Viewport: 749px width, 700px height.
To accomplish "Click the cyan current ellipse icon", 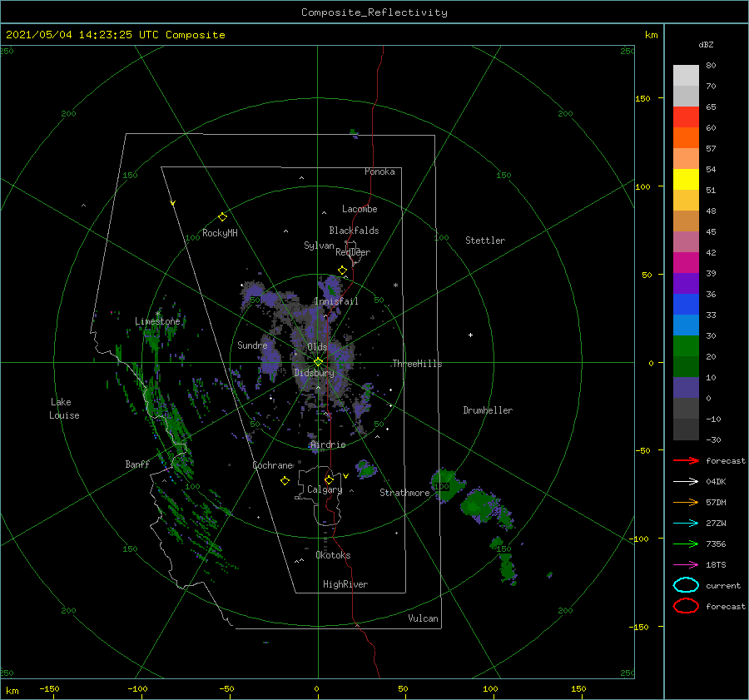I will 686,585.
